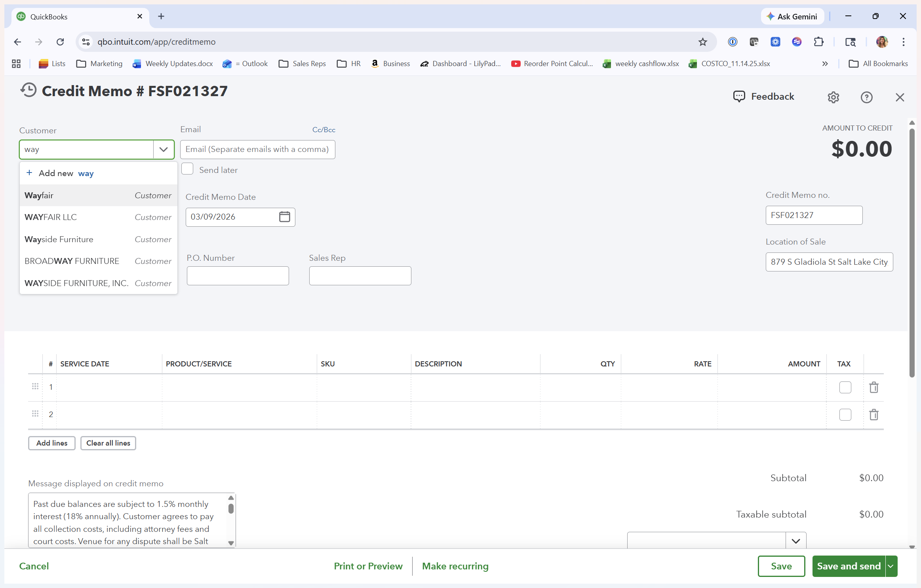Click the Cc/Bcc link
921x588 pixels.
(323, 130)
